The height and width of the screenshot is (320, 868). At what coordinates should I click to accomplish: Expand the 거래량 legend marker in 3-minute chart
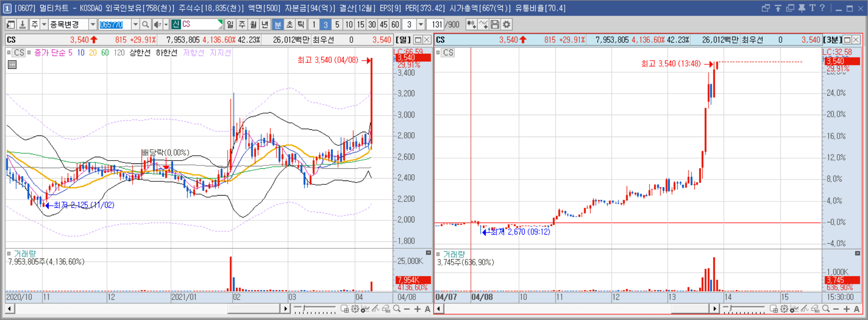pos(438,254)
